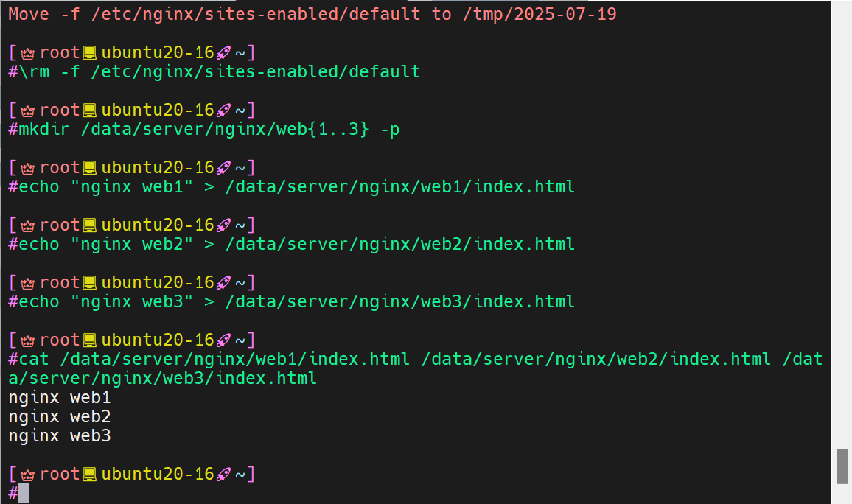
Task: Click the '/tmp/2025-07-19' path in top line
Action: click(x=540, y=14)
